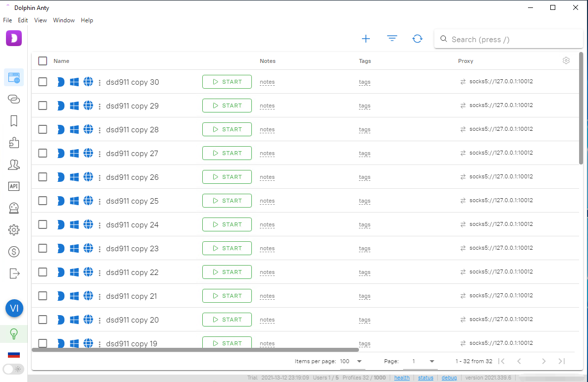588x382 pixels.
Task: Check the box for dsd911 copy 22
Action: [x=43, y=272]
